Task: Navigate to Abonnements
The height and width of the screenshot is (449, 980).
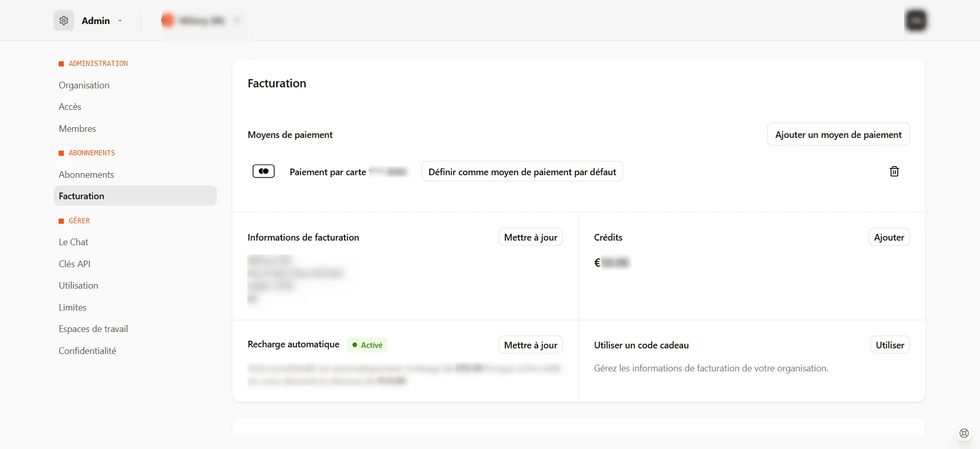Action: [86, 175]
